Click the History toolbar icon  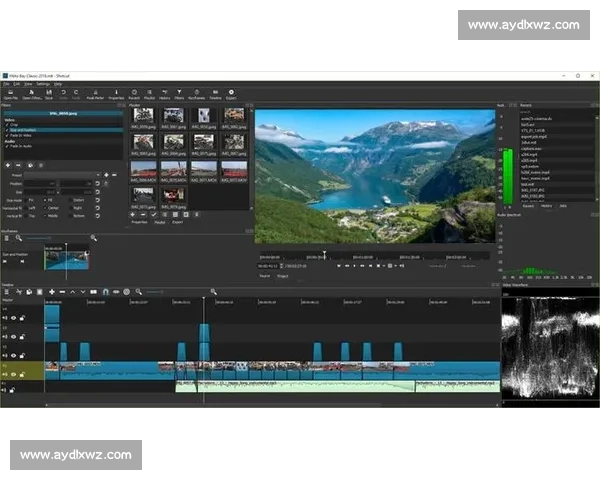(164, 94)
